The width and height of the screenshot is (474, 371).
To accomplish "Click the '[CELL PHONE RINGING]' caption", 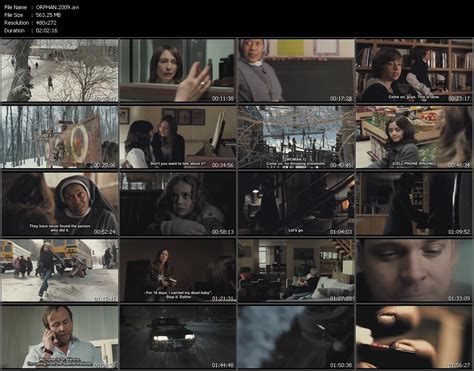I will click(x=414, y=164).
